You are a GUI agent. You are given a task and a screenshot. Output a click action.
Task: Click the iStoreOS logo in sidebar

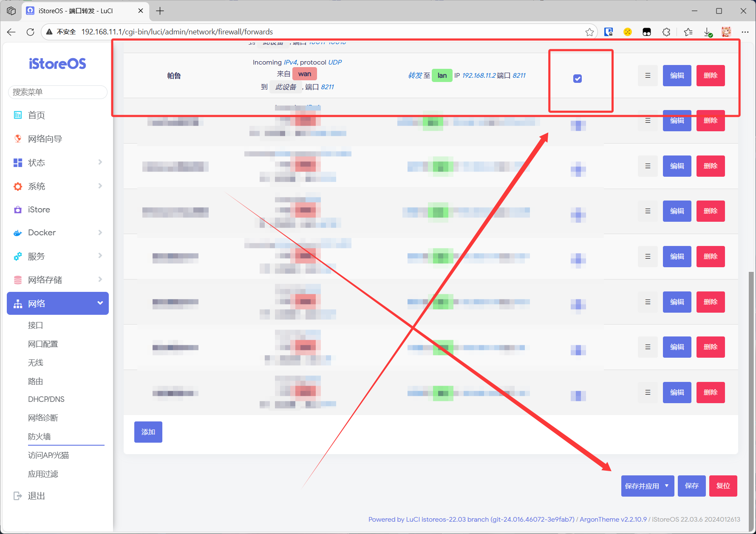coord(57,64)
